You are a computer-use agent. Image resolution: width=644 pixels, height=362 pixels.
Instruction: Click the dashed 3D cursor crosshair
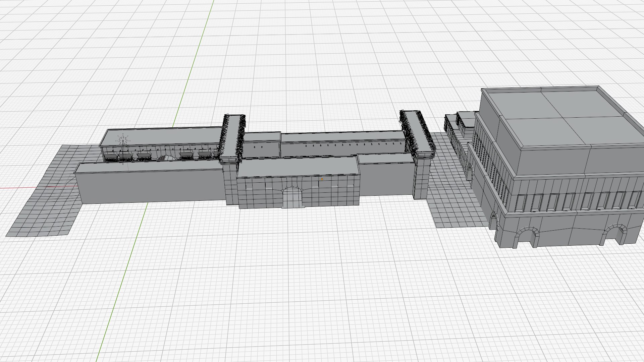point(123,140)
